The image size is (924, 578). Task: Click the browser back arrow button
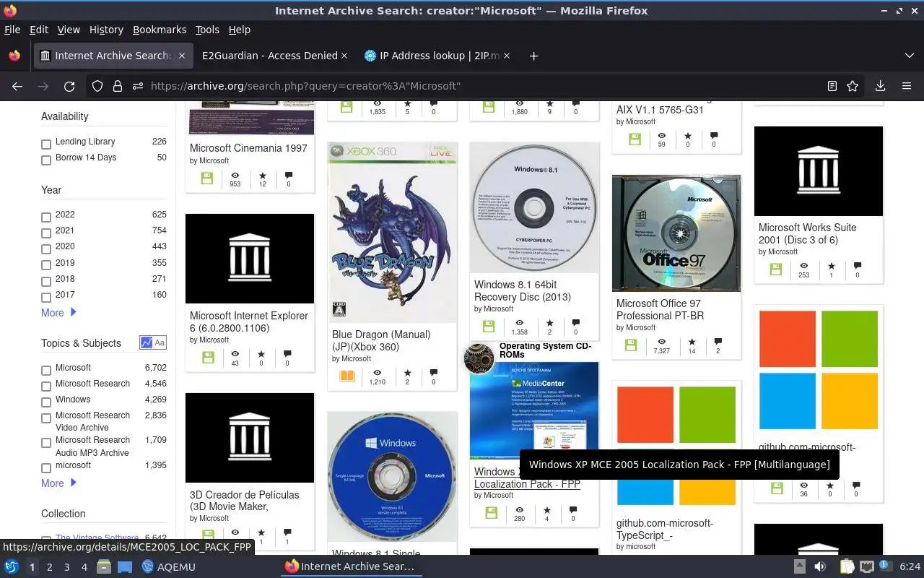tap(17, 86)
